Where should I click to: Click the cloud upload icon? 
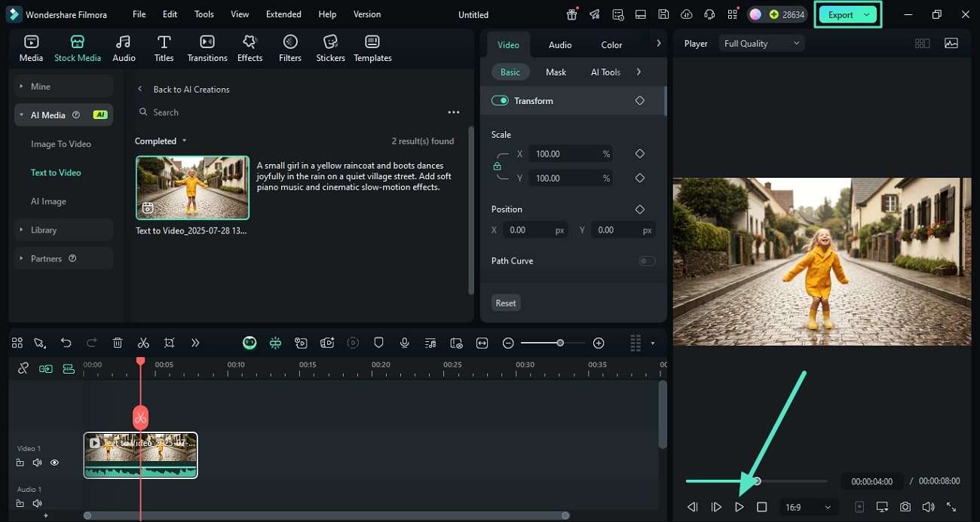pos(686,14)
